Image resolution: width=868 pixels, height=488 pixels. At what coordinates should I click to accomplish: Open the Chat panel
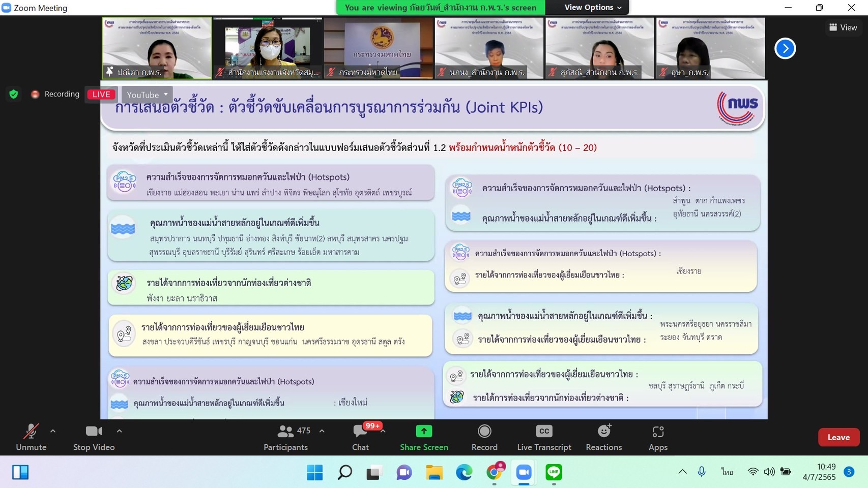click(360, 438)
